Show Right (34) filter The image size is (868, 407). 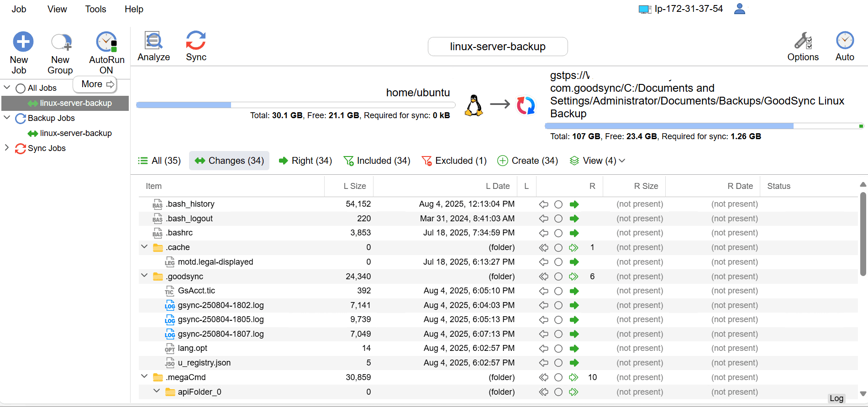pyautogui.click(x=305, y=161)
